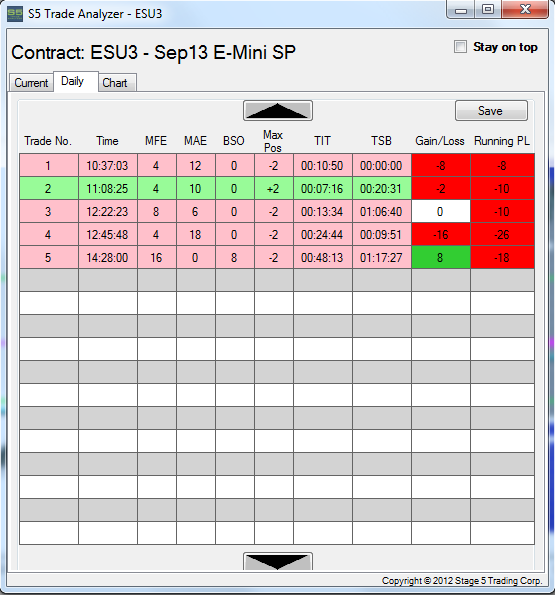Close the S5 Trade Analyzer window
This screenshot has height=597, width=555.
[525, 9]
